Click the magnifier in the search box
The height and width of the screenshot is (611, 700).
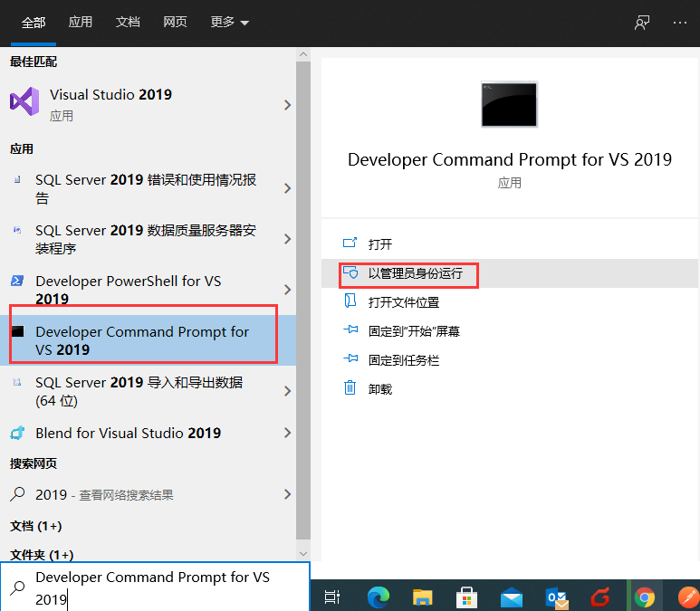tap(17, 587)
